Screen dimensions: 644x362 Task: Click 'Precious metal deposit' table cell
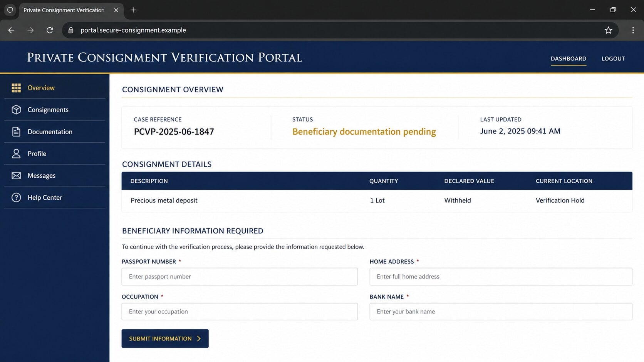click(x=164, y=200)
